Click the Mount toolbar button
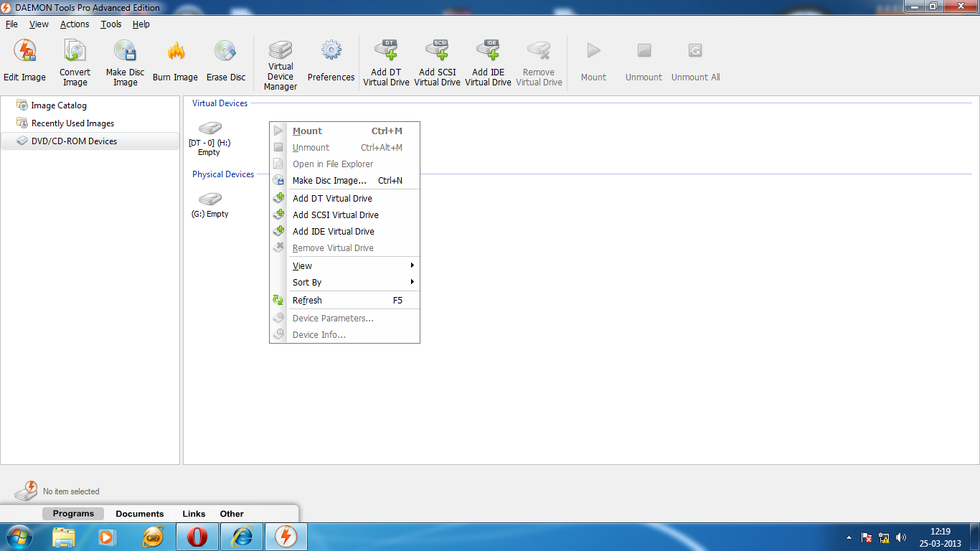This screenshot has height=551, width=980. (593, 61)
